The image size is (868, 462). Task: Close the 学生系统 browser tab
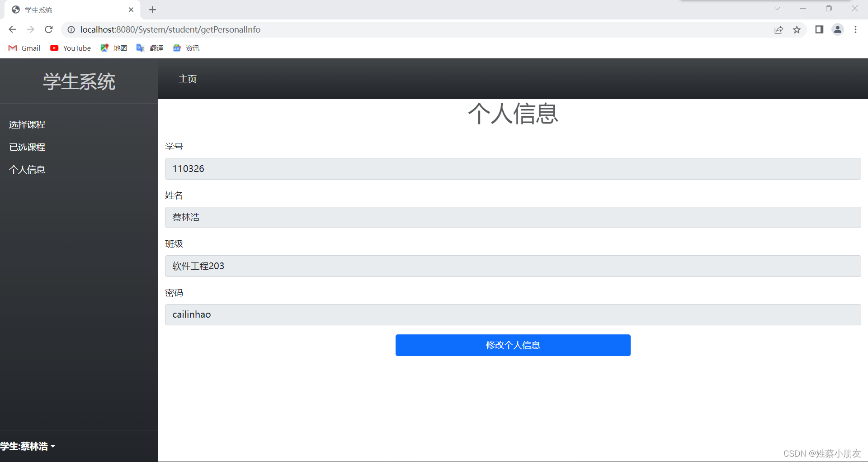[x=131, y=10]
